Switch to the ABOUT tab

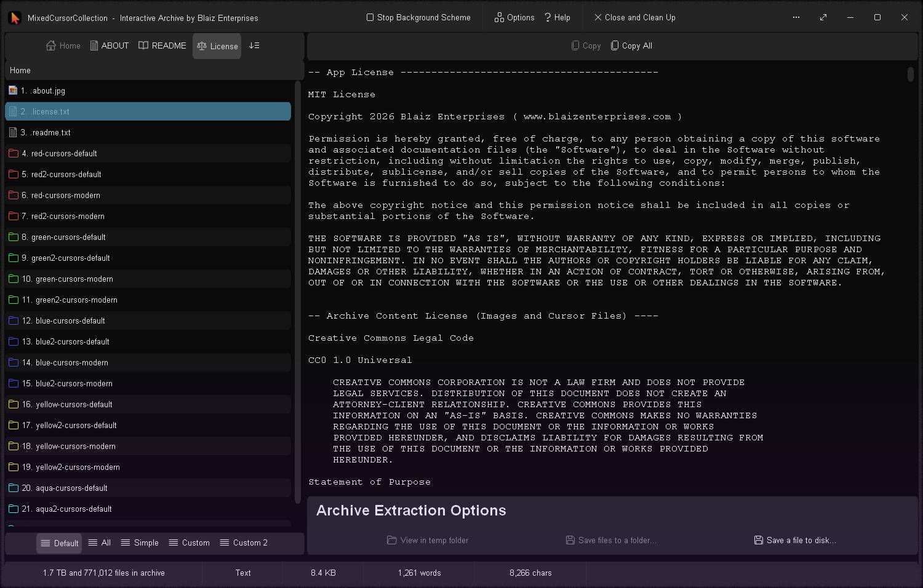110,46
